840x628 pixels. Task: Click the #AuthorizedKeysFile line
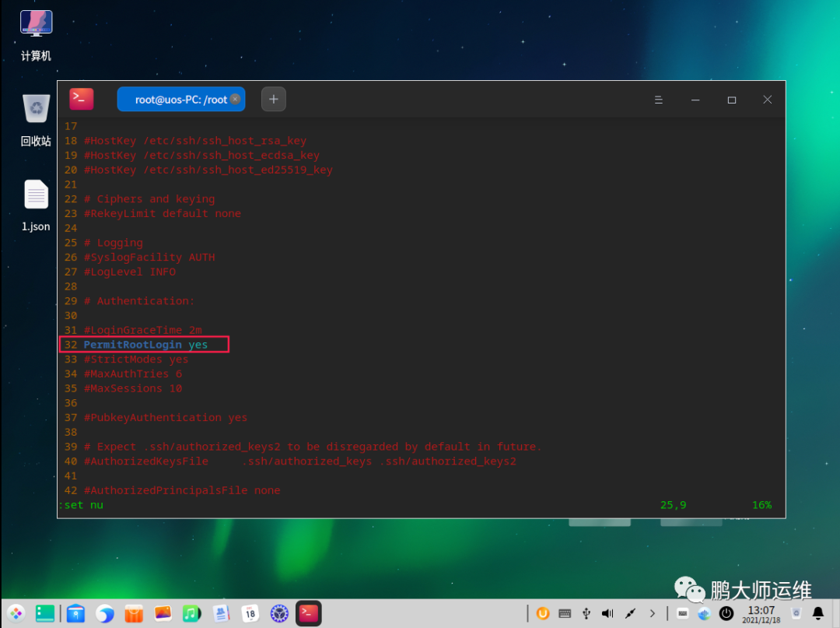pyautogui.click(x=300, y=461)
